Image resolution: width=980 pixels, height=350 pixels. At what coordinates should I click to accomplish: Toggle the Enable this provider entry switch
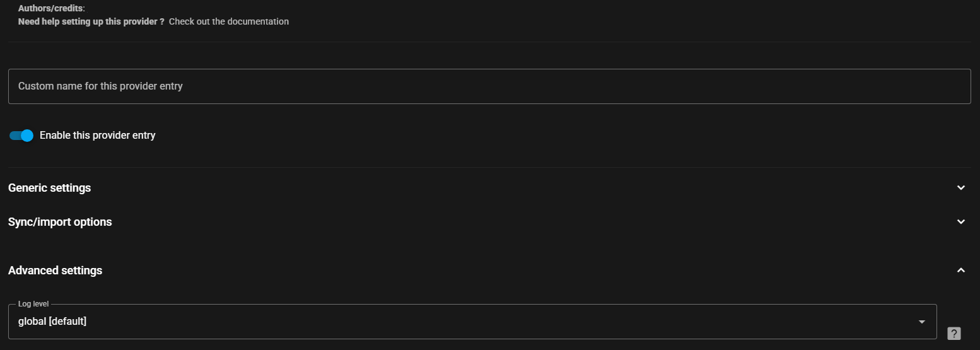point(21,136)
